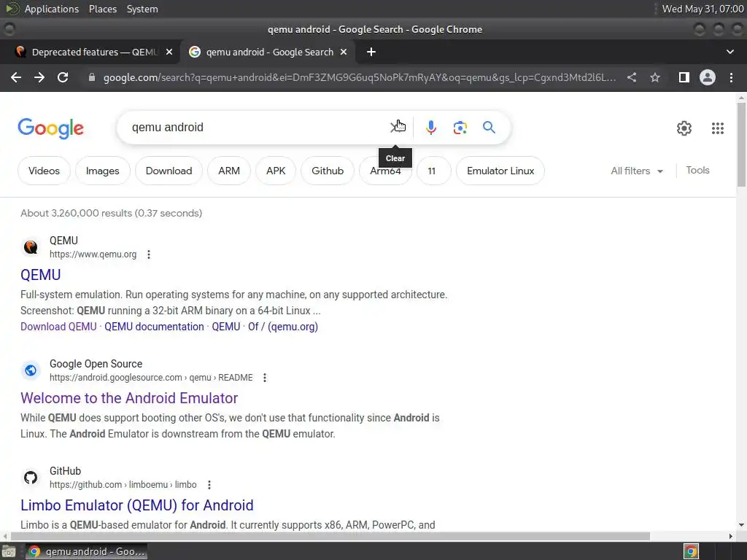747x560 pixels.
Task: Open the System menu
Action: 142,9
